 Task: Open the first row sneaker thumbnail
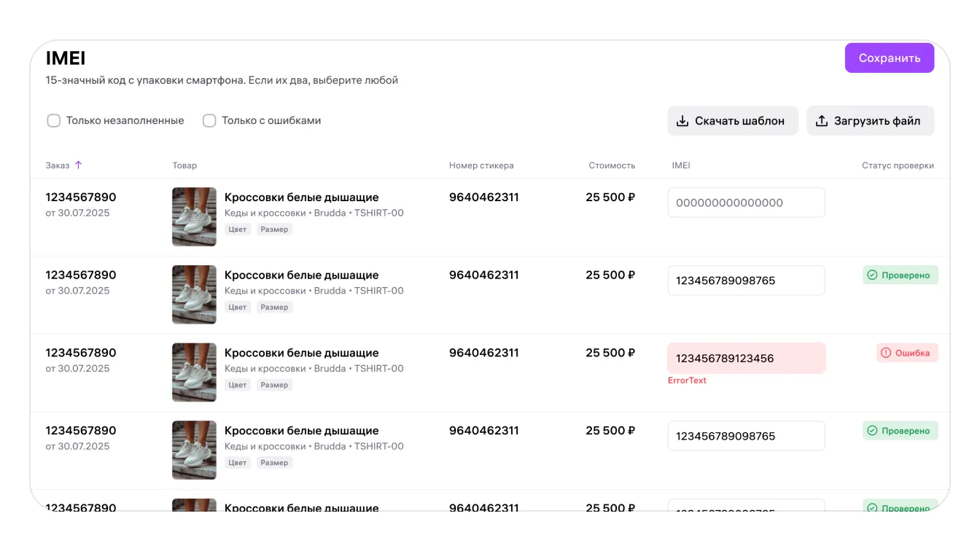[x=194, y=216]
